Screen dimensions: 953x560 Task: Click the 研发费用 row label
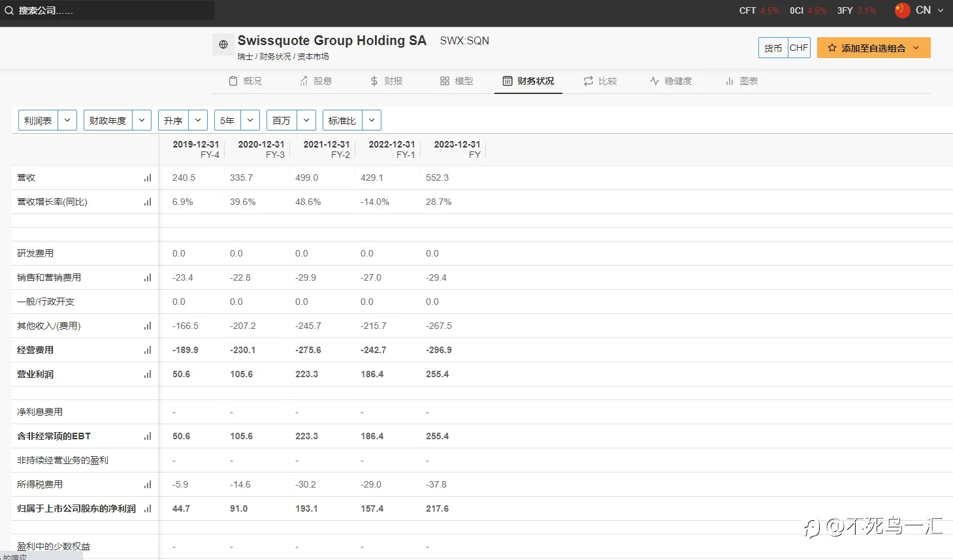[x=35, y=253]
